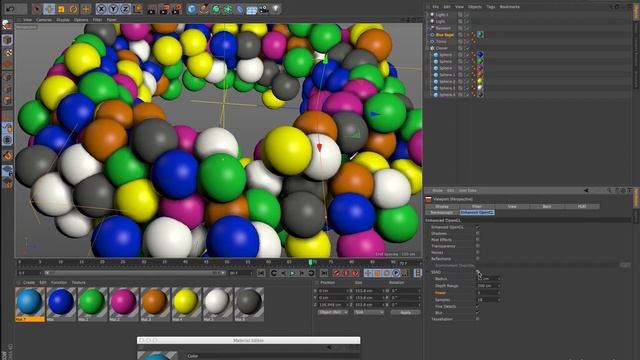The image size is (640, 360).
Task: Collapse the Cloner hierarchy
Action: [427, 48]
